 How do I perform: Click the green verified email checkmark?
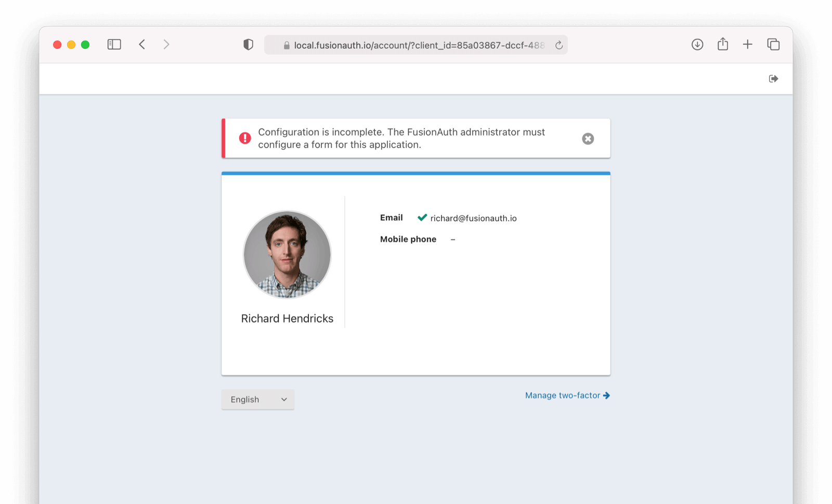coord(422,218)
